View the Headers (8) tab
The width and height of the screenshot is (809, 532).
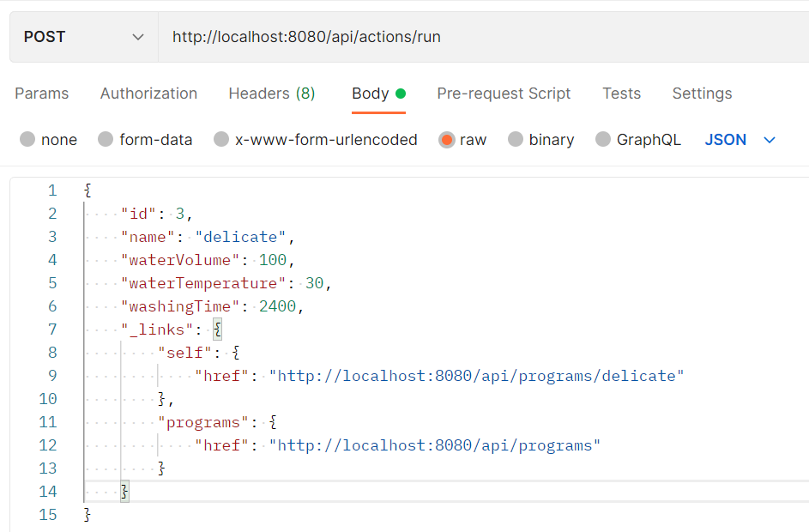tap(271, 93)
